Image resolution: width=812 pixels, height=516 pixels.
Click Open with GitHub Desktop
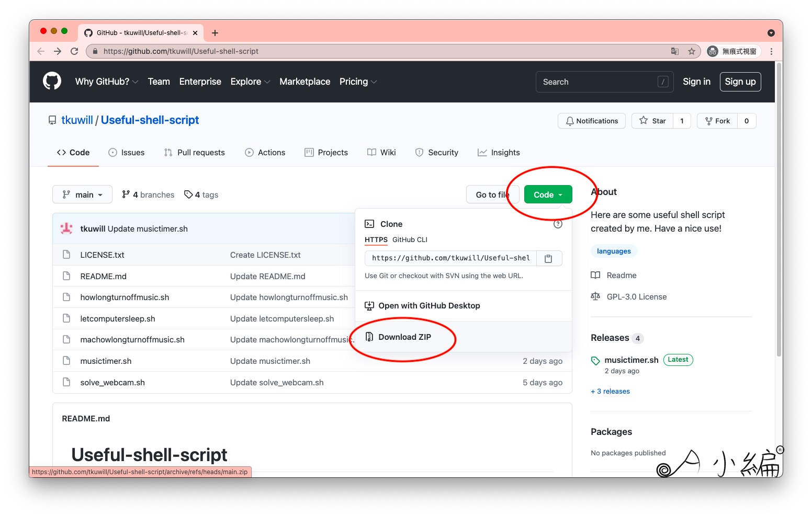[x=429, y=306]
